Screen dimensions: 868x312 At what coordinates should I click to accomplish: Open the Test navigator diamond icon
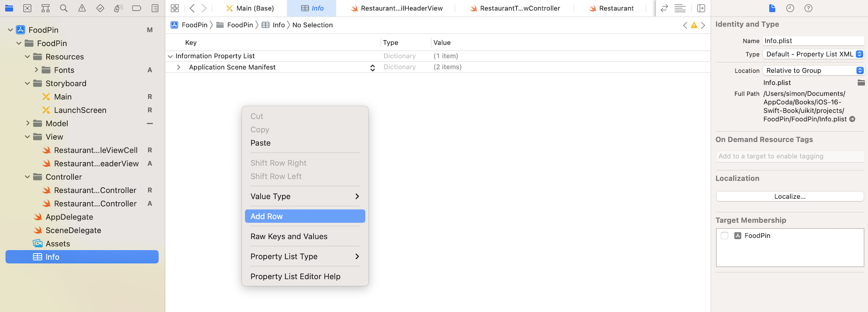point(100,8)
